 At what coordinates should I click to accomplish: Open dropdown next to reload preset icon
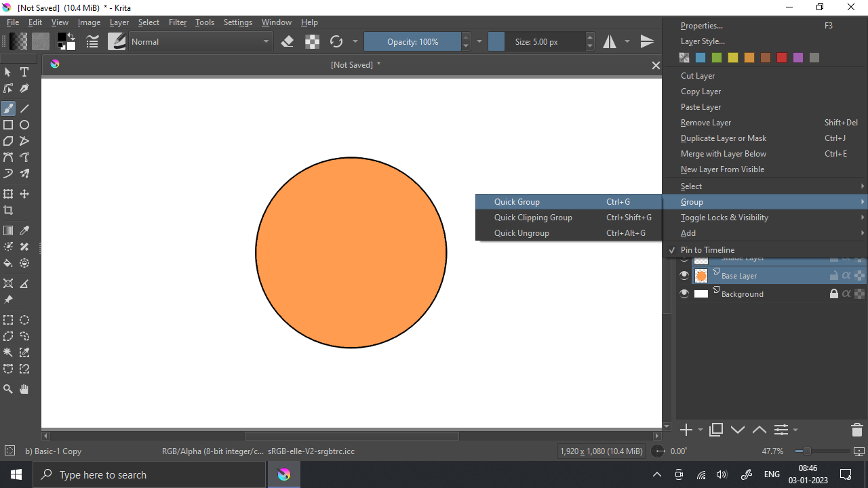tap(355, 41)
